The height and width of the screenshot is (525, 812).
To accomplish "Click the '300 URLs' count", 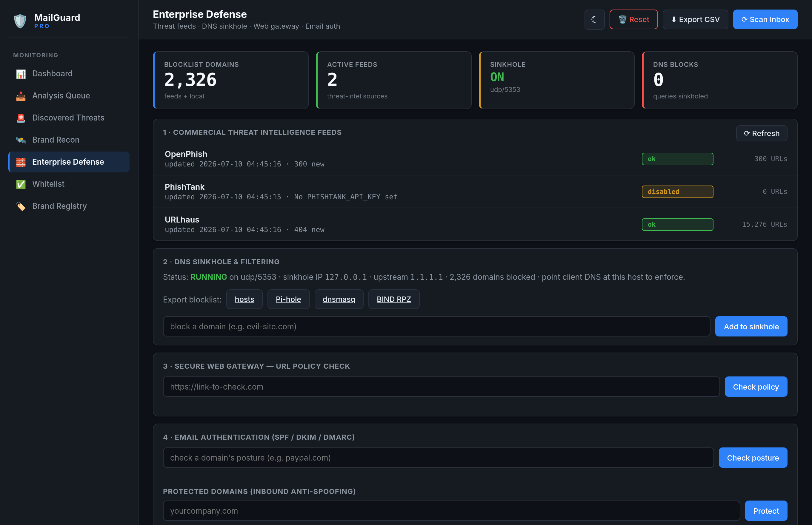I will pyautogui.click(x=771, y=159).
